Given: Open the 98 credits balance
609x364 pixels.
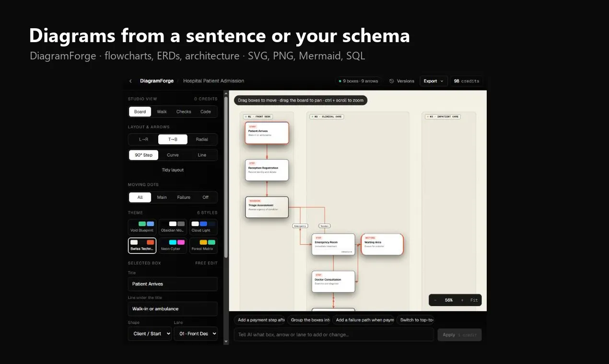Looking at the screenshot, I should [x=466, y=81].
